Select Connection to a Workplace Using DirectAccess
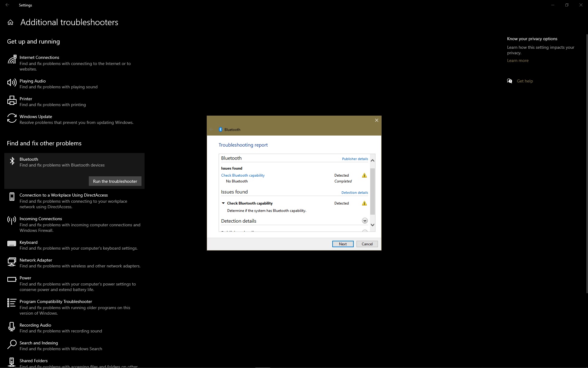Viewport: 588px width, 368px height. [74, 201]
